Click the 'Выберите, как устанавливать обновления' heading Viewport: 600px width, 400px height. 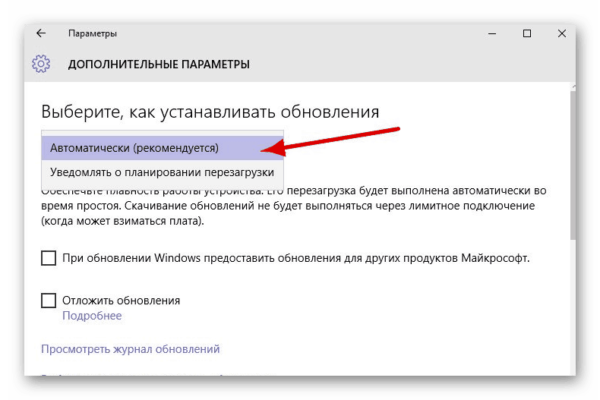pos(210,112)
